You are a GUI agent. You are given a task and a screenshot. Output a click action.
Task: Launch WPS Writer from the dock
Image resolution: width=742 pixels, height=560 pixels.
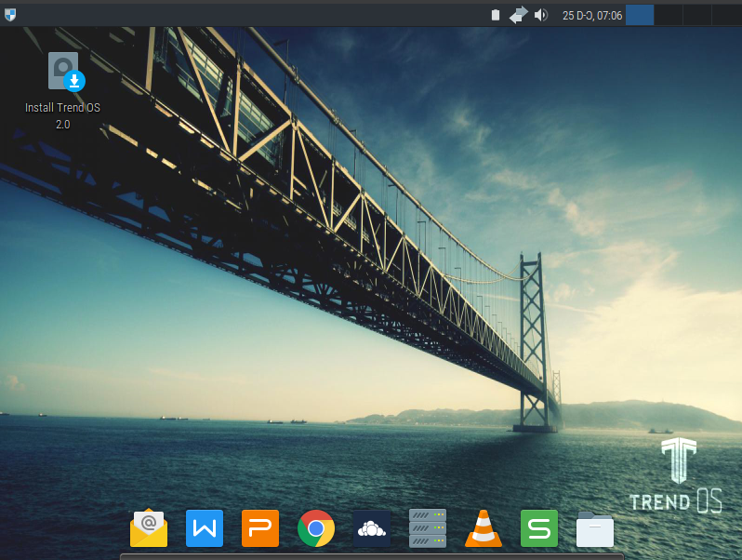[205, 528]
